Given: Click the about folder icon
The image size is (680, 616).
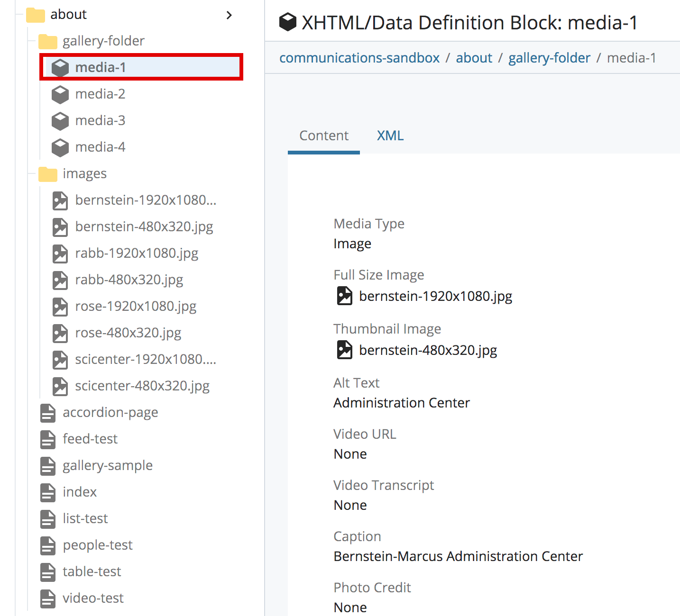Looking at the screenshot, I should click(36, 15).
